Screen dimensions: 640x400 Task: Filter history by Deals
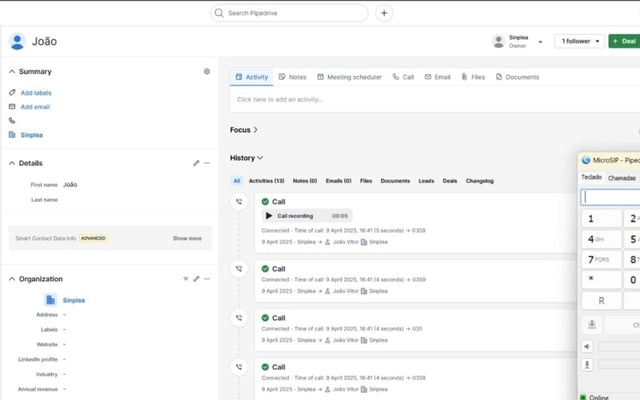[x=450, y=181]
